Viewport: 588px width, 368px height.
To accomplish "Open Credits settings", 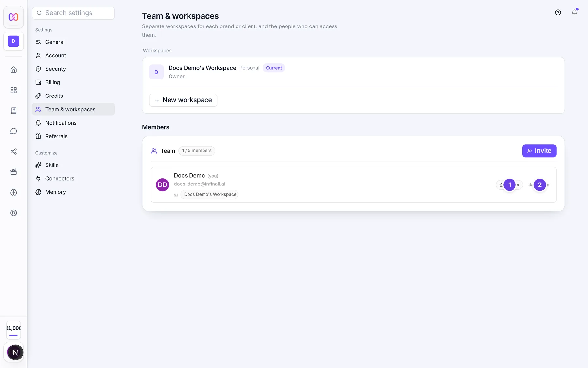I will (73, 96).
